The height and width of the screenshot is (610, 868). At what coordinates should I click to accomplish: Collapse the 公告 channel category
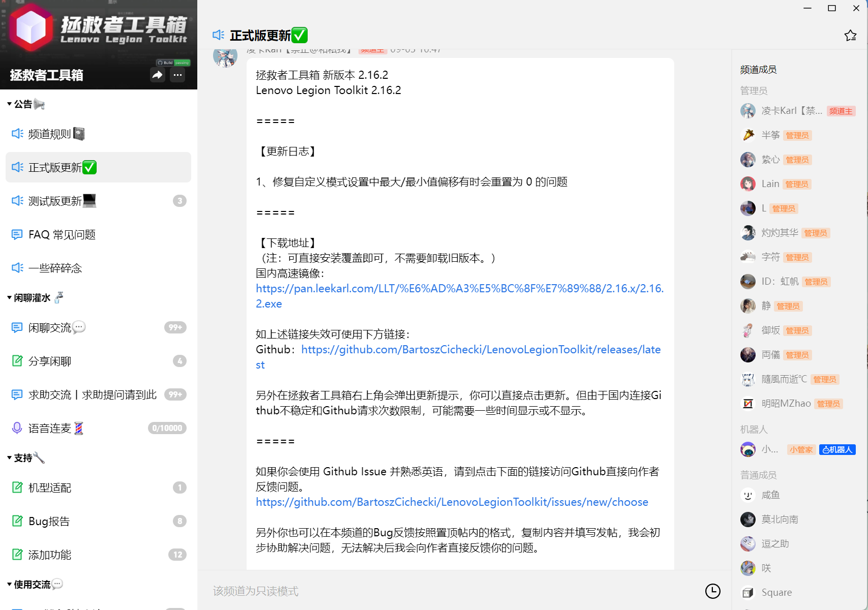[x=9, y=104]
